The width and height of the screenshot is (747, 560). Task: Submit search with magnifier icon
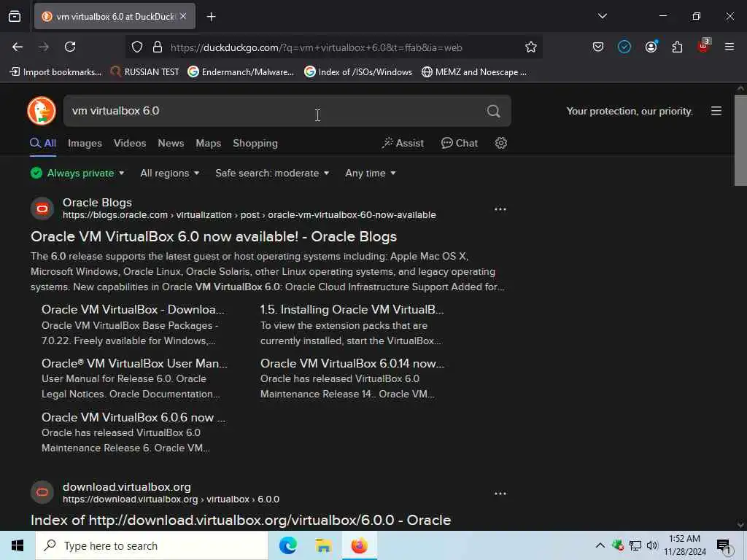494,111
